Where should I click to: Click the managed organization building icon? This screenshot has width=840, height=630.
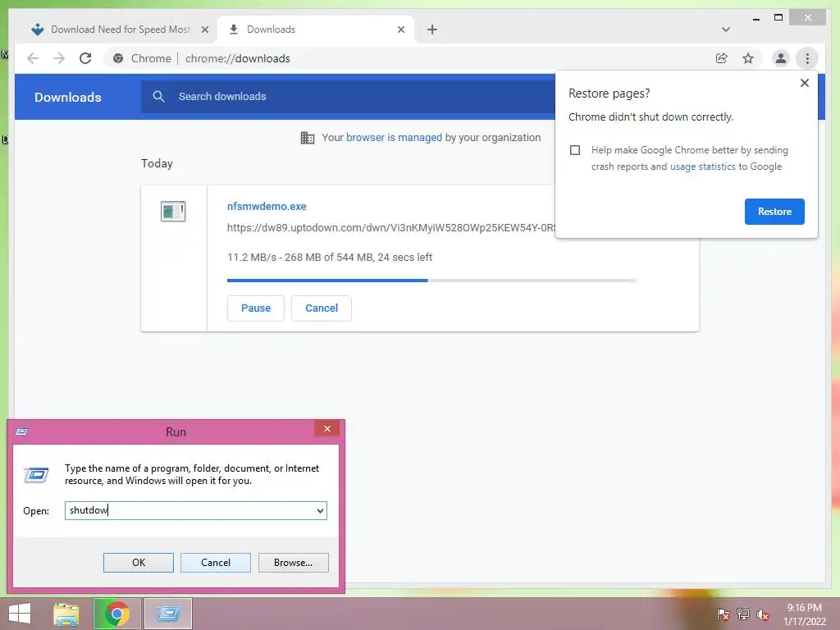tap(307, 138)
